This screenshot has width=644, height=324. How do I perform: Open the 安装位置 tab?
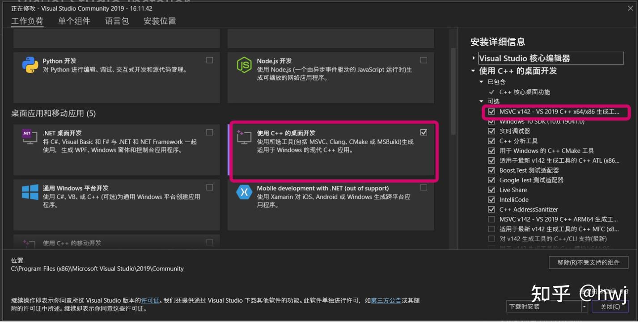[160, 21]
